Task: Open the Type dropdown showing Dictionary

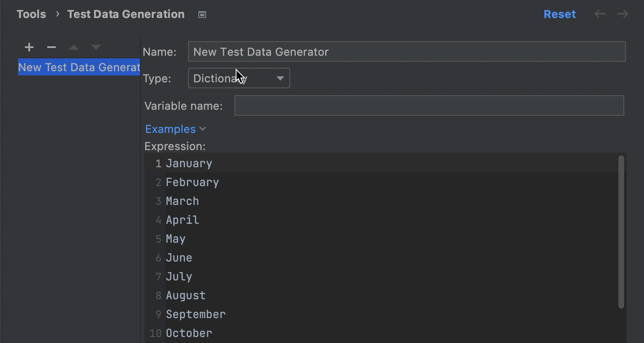Action: point(239,78)
